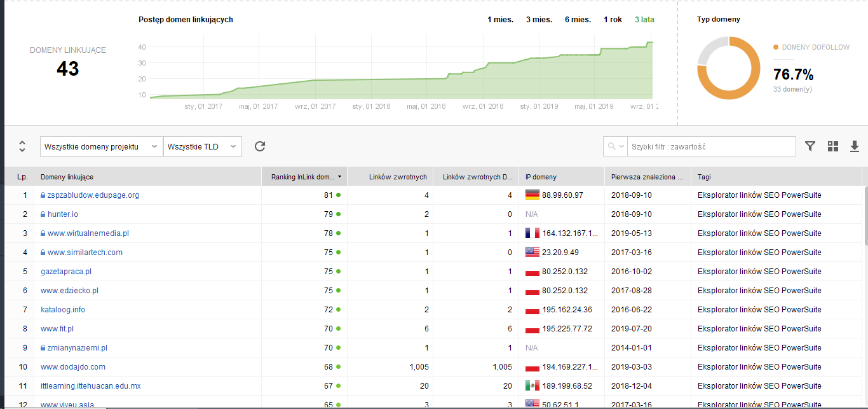This screenshot has height=409, width=868.
Task: Open zmianynaziemi.pl link
Action: pyautogui.click(x=78, y=348)
